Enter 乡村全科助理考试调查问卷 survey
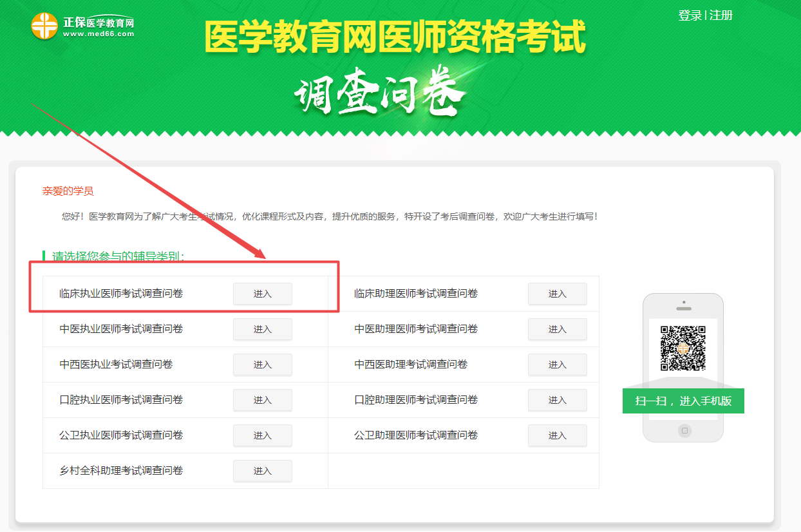801x532 pixels. (x=262, y=471)
